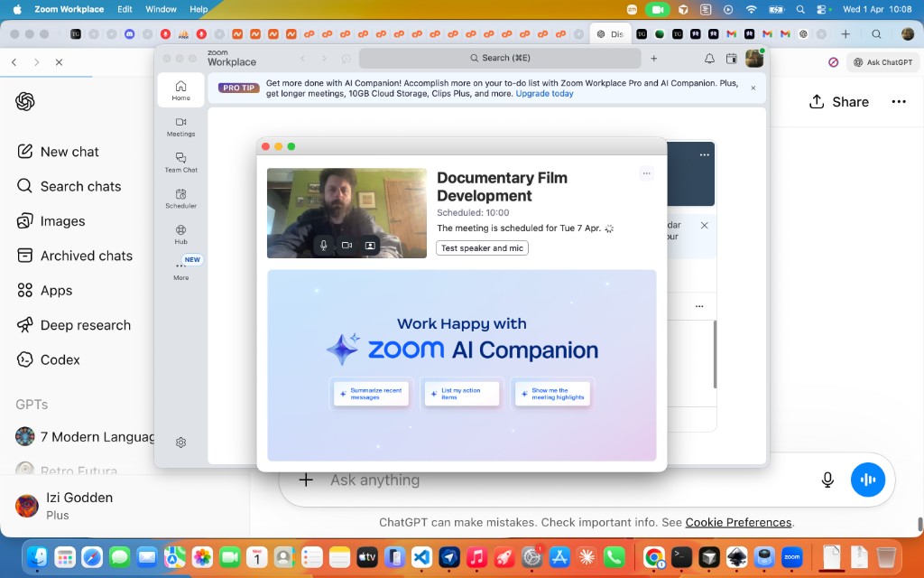
Task: Expand the More menu in Zoom sidebar
Action: pos(180,269)
